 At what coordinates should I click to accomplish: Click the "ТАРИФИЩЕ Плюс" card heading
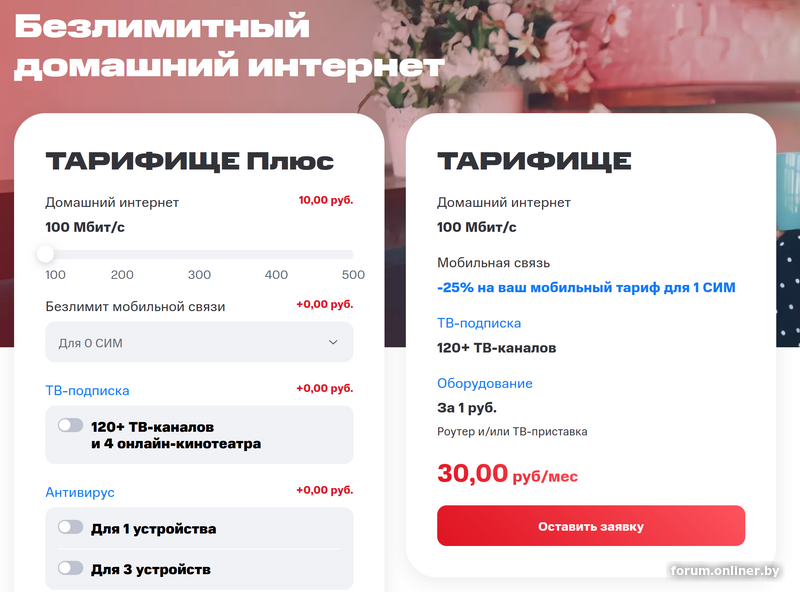[189, 162]
